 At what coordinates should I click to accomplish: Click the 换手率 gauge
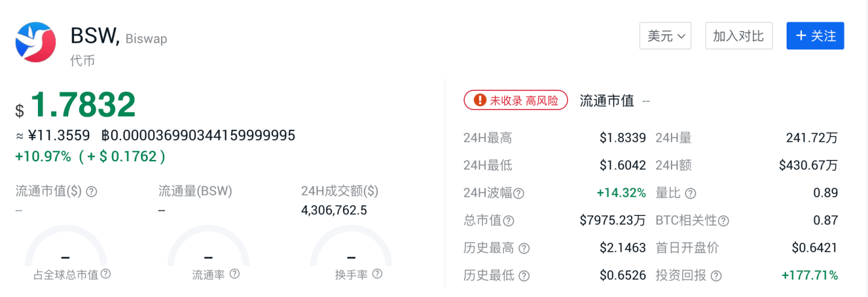click(351, 247)
